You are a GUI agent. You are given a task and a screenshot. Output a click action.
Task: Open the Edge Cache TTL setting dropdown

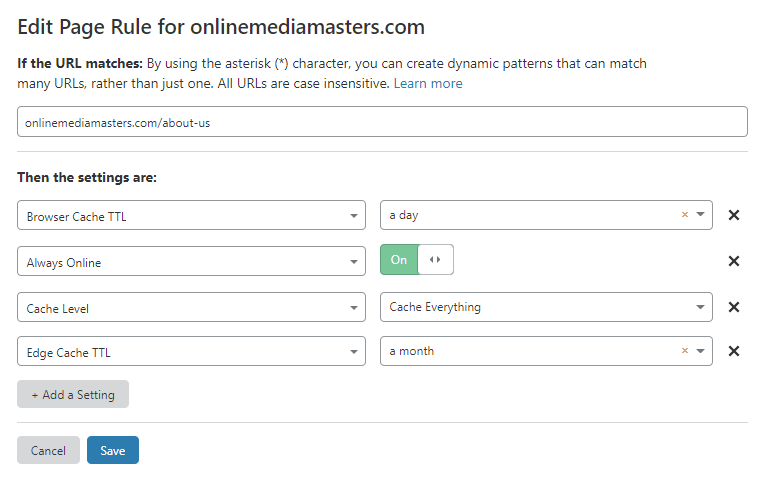pos(191,351)
